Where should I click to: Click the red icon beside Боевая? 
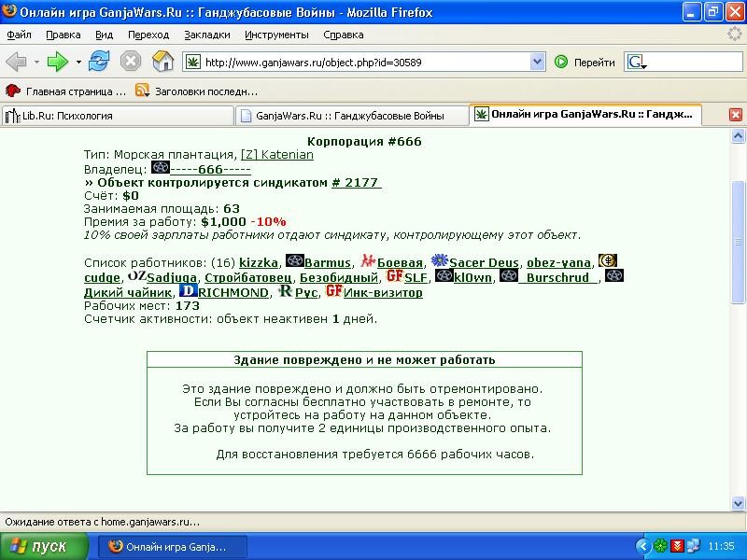[368, 261]
